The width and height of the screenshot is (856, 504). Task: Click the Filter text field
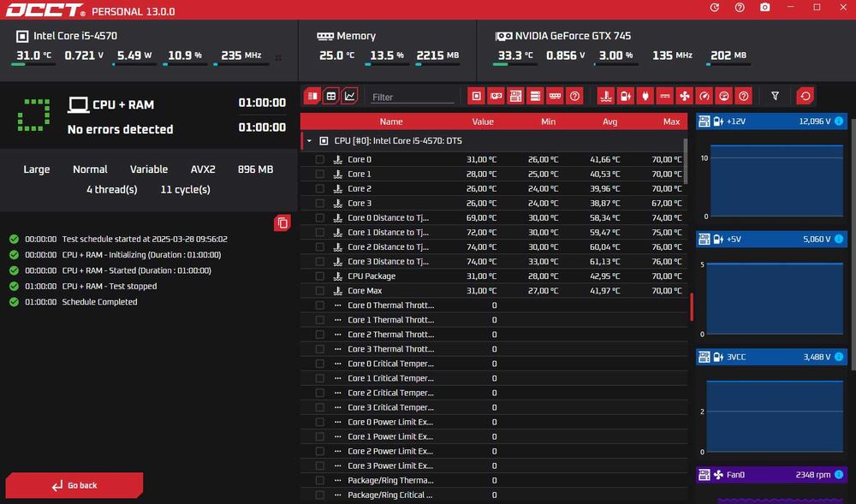click(412, 97)
